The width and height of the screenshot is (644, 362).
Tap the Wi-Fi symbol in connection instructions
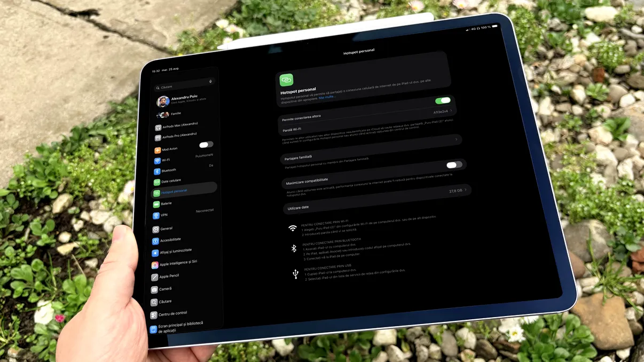coord(293,229)
